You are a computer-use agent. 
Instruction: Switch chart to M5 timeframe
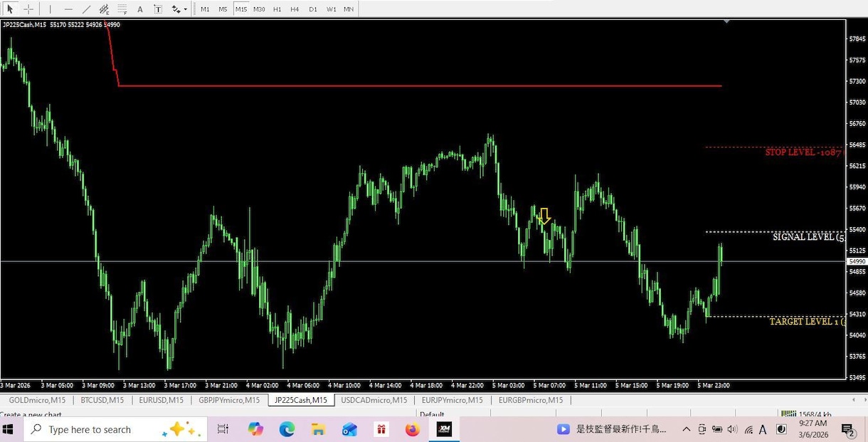pos(223,9)
